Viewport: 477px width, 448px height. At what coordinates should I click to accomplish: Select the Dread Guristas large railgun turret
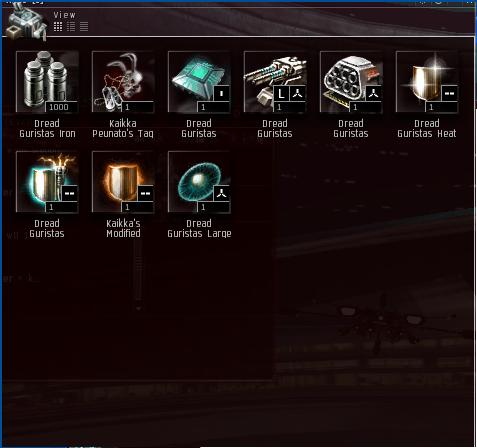tap(275, 82)
